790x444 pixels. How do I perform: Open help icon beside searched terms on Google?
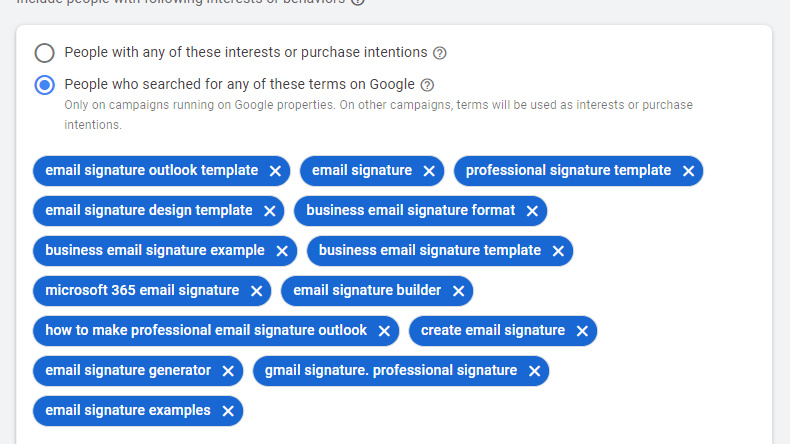pyautogui.click(x=427, y=85)
